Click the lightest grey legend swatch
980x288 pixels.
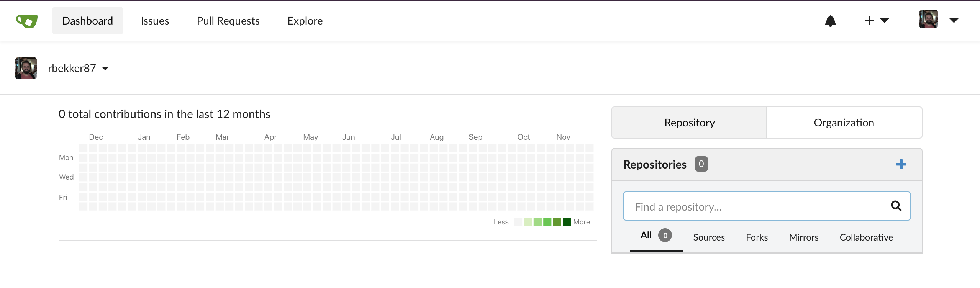click(x=518, y=222)
